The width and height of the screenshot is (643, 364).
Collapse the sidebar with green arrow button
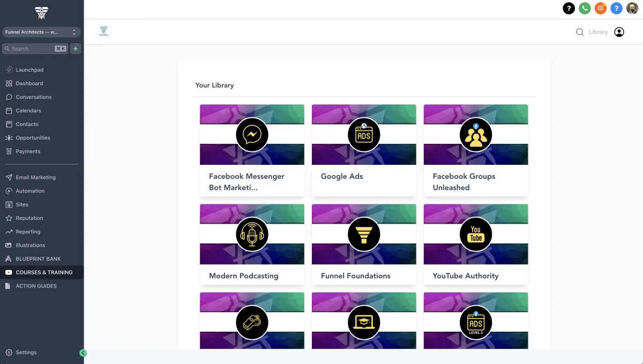83,353
